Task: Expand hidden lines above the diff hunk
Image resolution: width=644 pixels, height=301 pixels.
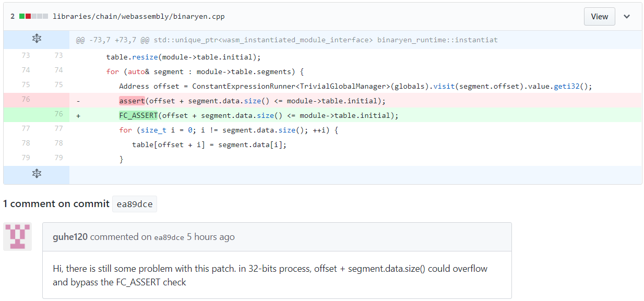Action: 37,39
